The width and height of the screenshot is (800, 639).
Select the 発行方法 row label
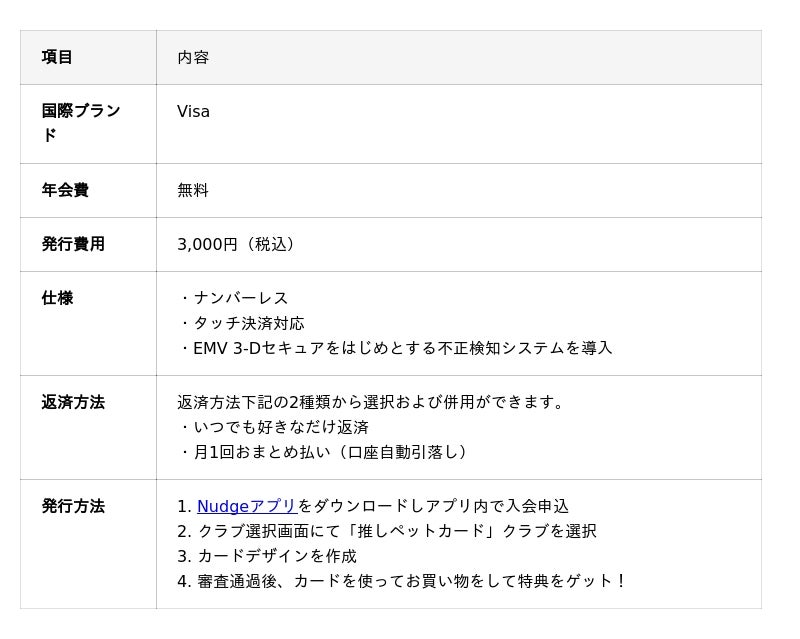point(73,506)
